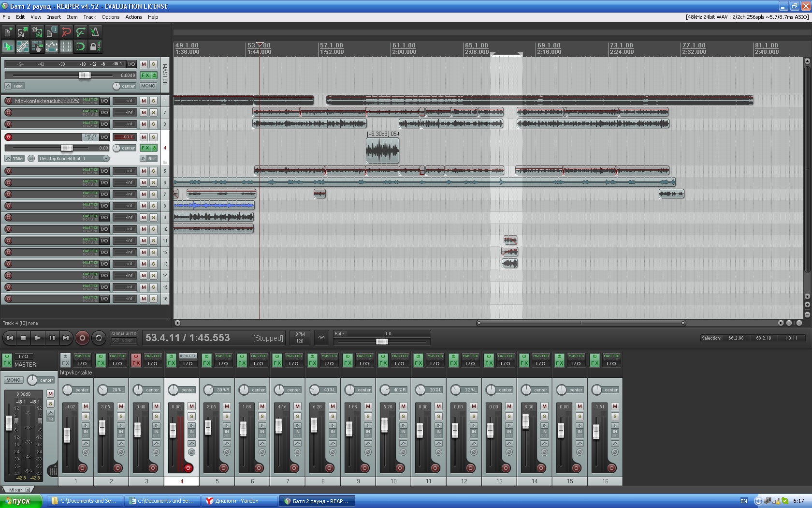Mute the master track in track panel
This screenshot has width=812, height=508.
pos(144,64)
